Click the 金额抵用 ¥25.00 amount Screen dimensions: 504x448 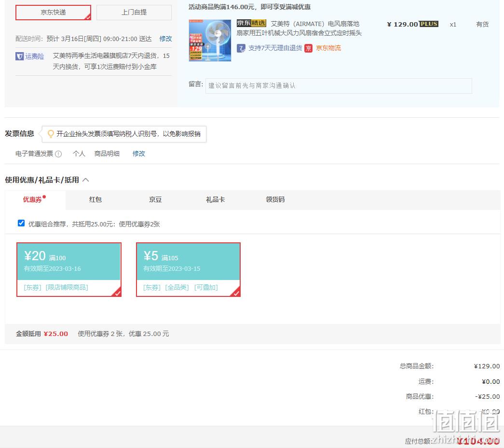pyautogui.click(x=55, y=334)
